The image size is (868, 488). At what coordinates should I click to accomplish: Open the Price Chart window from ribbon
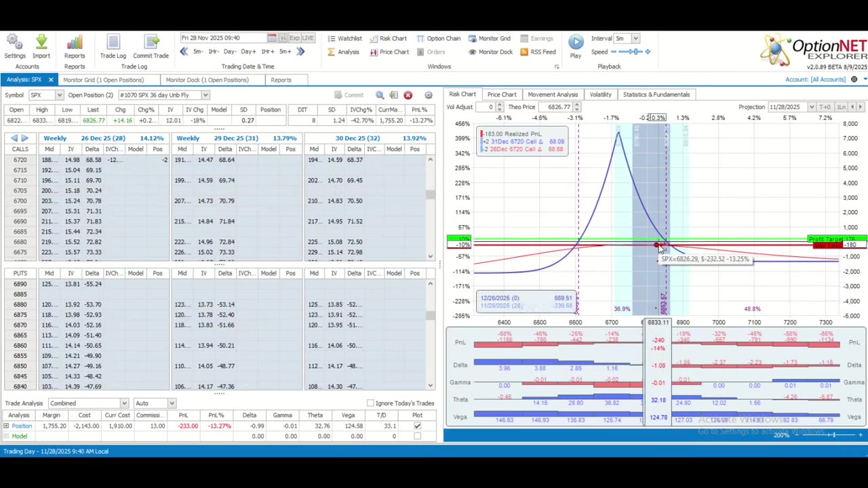[389, 52]
